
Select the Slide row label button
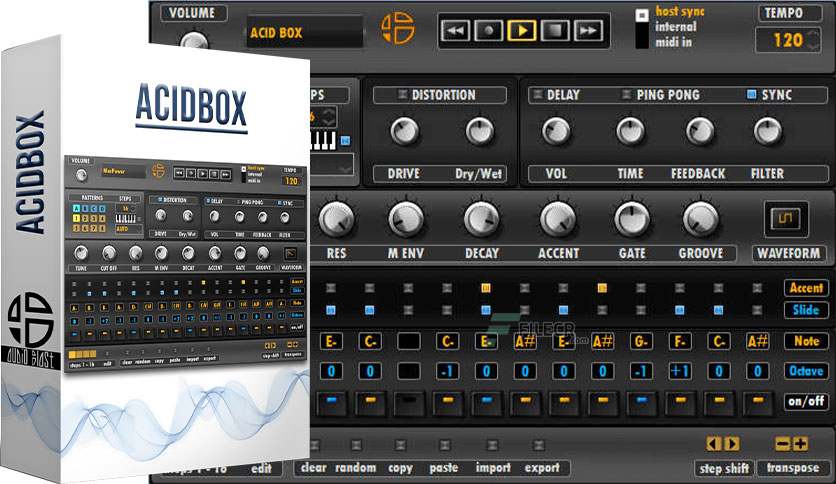pyautogui.click(x=806, y=310)
